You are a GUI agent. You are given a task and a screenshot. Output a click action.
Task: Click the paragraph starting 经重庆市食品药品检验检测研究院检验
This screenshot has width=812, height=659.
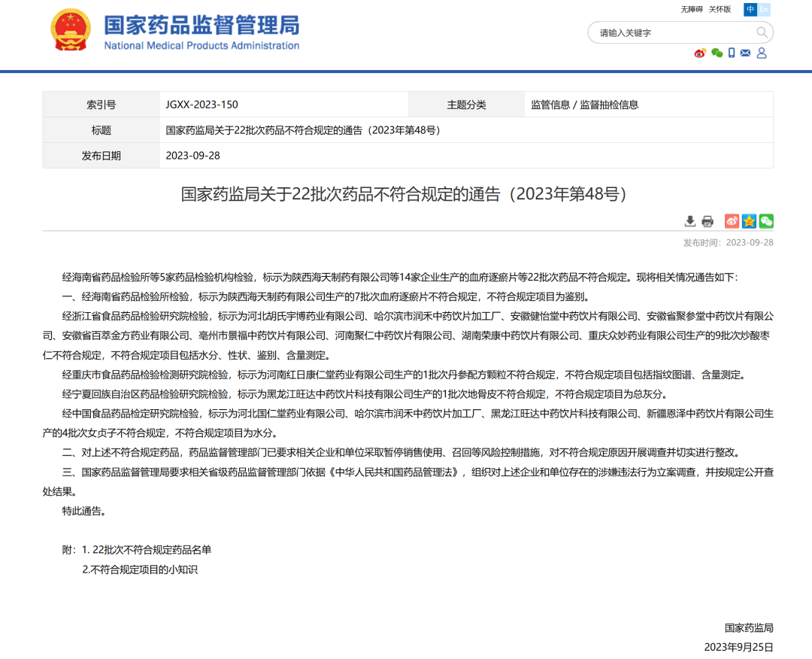click(x=405, y=375)
